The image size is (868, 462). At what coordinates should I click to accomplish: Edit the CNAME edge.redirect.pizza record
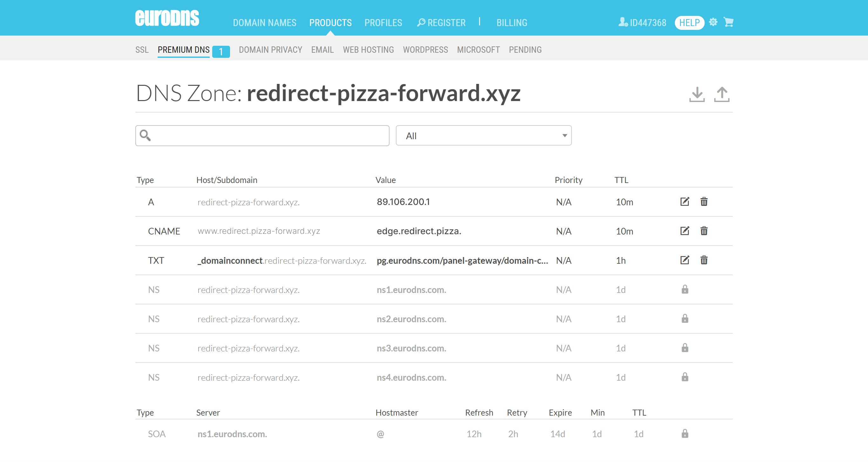pos(684,231)
